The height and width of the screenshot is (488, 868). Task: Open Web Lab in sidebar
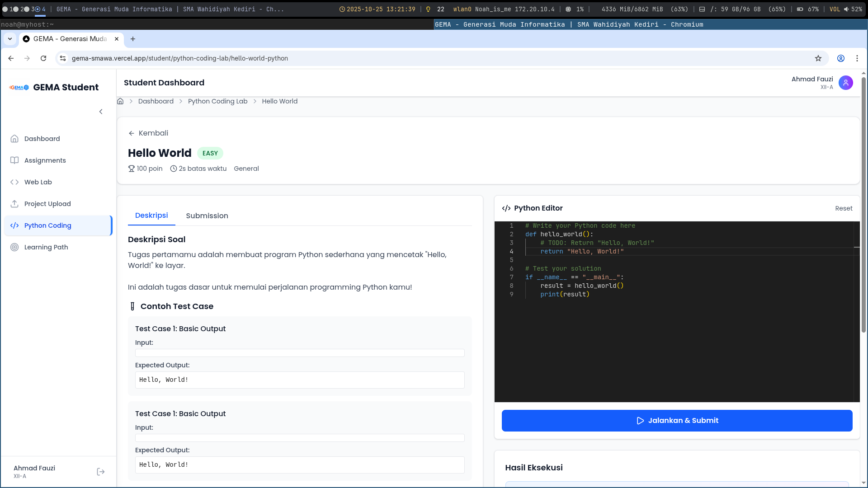click(38, 182)
